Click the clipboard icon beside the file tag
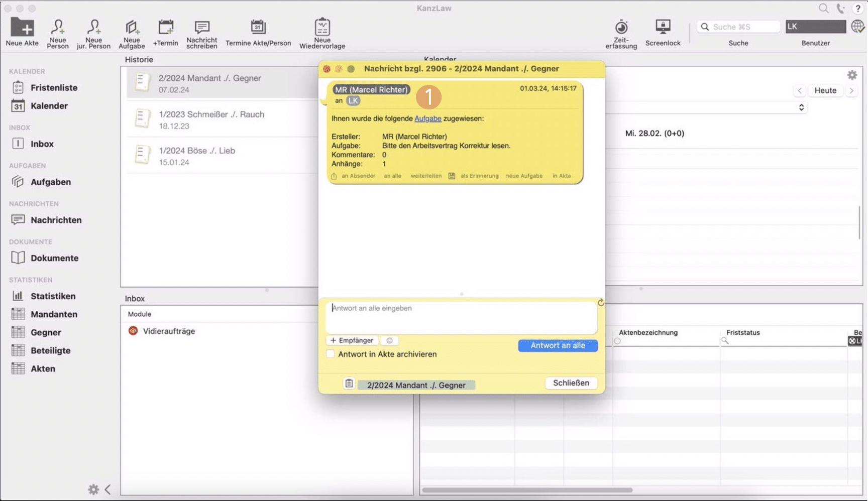Viewport: 868px width, 501px height. coord(349,384)
